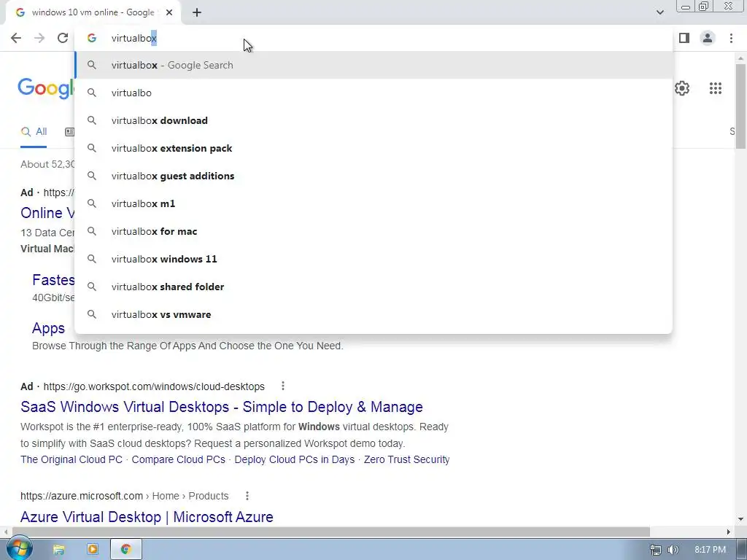
Task: Toggle the Chrome side panel icon
Action: 684,38
